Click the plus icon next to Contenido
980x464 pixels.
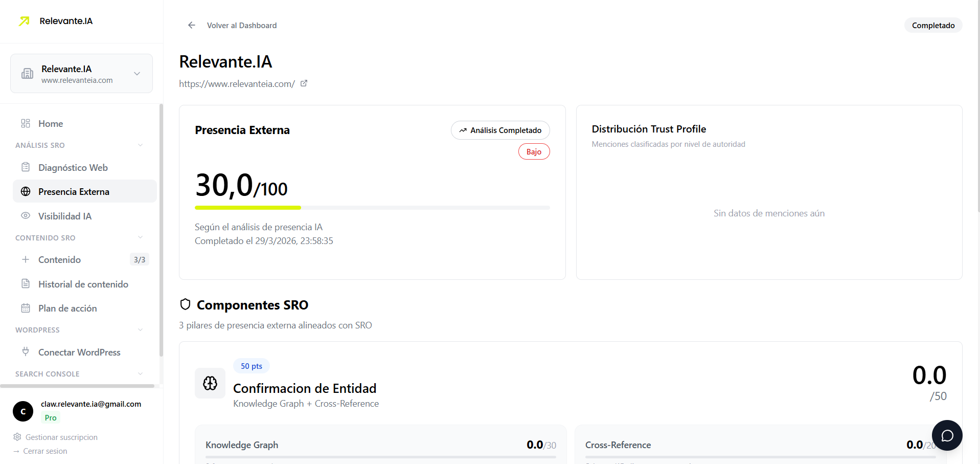(26, 259)
